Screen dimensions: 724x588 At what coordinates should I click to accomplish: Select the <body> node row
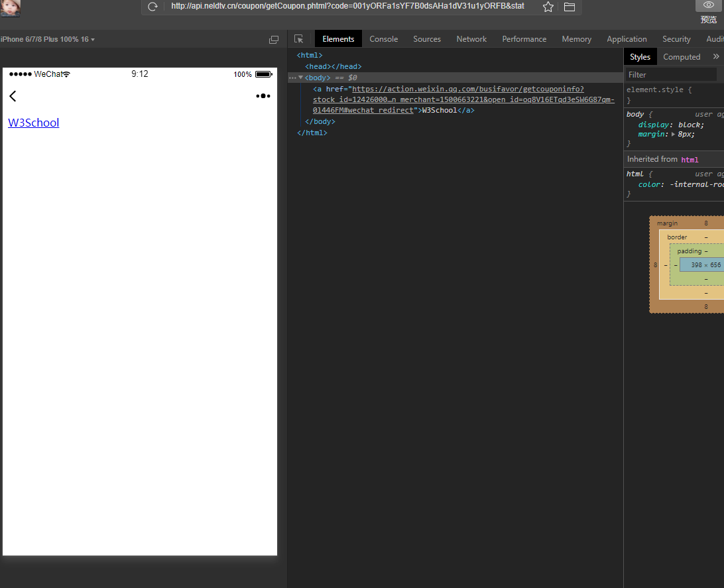455,78
